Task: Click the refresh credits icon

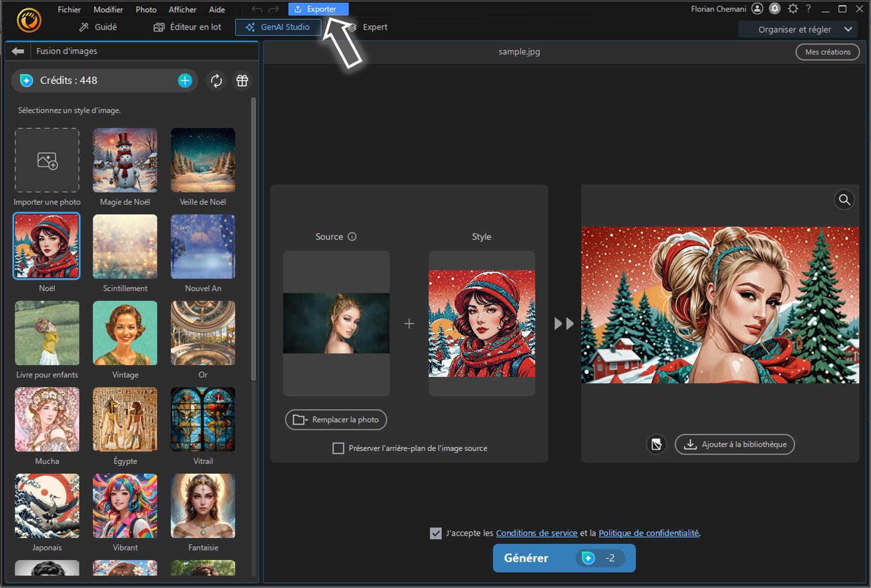Action: 216,80
